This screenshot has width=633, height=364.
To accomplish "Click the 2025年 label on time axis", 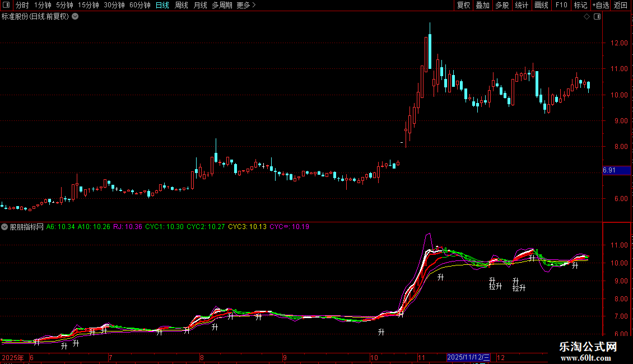I will (x=12, y=357).
